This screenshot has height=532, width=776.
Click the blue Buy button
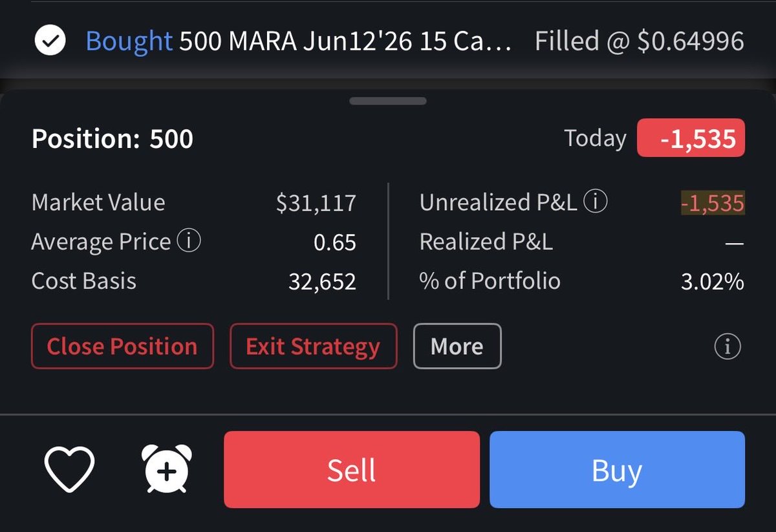pos(617,469)
